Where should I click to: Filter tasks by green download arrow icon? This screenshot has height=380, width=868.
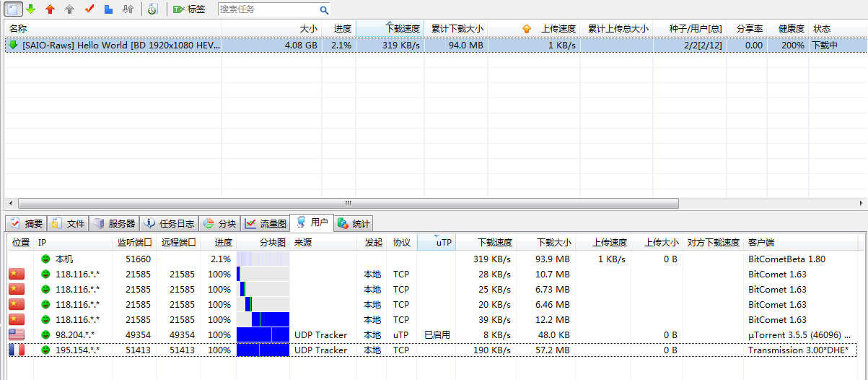31,9
